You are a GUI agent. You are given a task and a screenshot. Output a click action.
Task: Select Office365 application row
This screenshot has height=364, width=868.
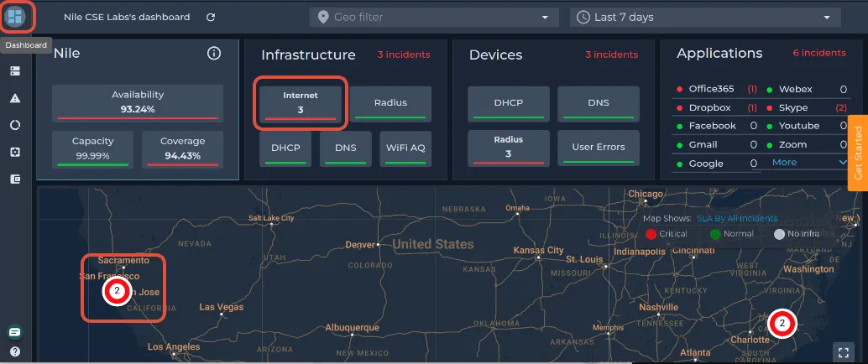[x=716, y=89]
